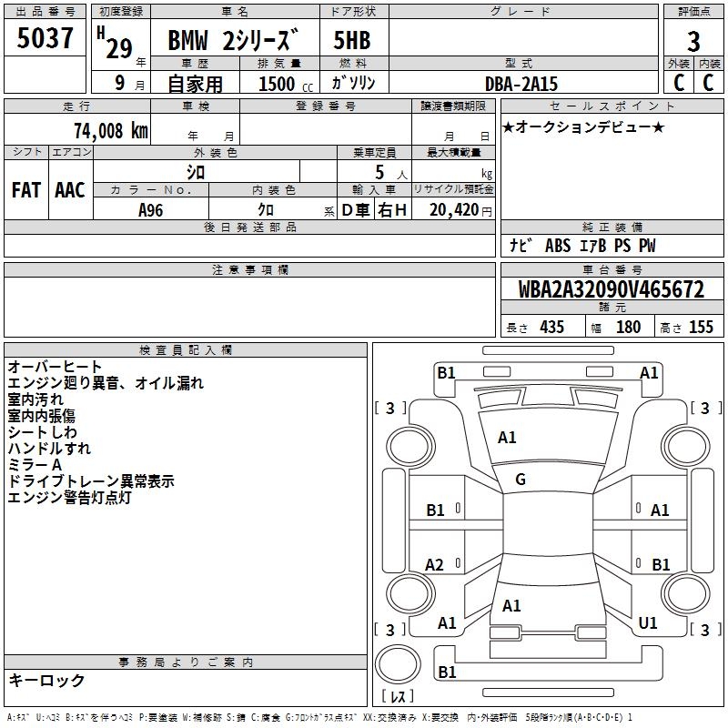Click the overall evaluation score "3"
The height and width of the screenshot is (728, 728).
point(693,42)
